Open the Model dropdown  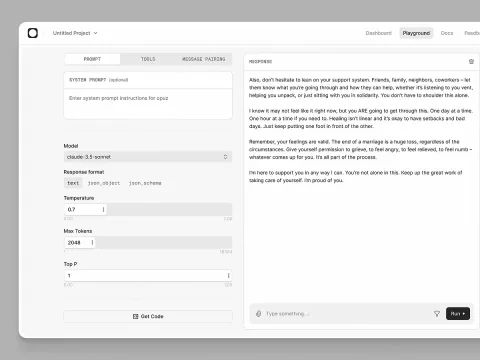coord(148,157)
